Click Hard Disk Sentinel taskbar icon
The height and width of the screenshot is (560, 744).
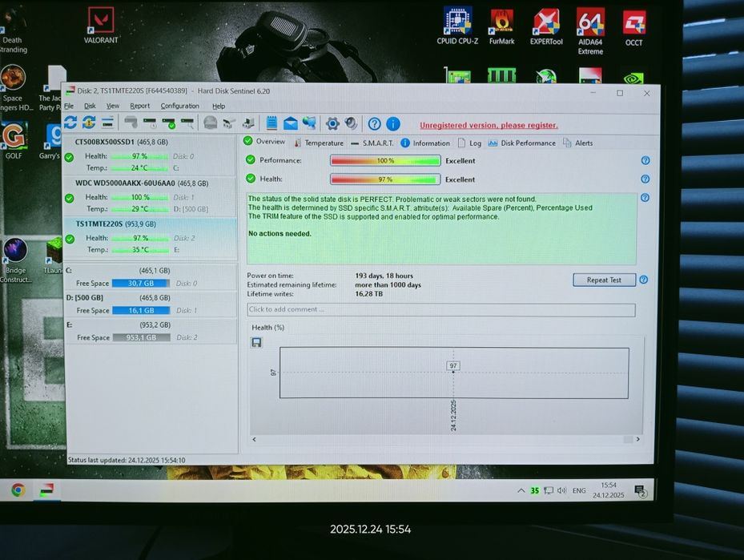[x=46, y=489]
